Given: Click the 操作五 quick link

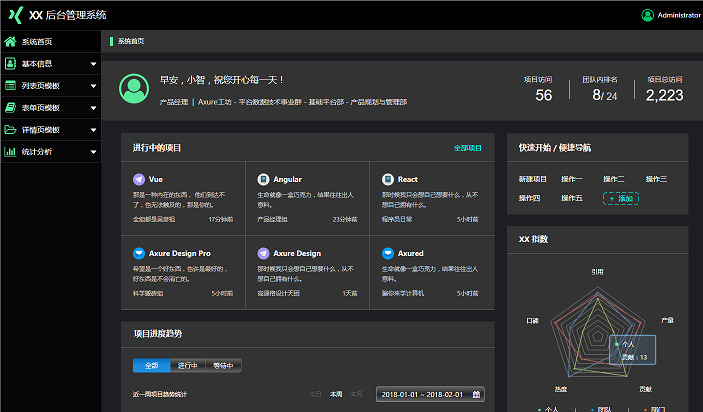Looking at the screenshot, I should (x=572, y=198).
